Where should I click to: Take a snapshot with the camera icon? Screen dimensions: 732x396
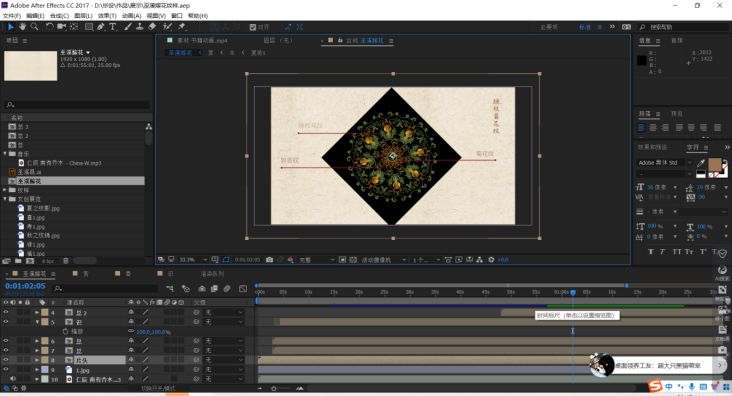point(269,260)
